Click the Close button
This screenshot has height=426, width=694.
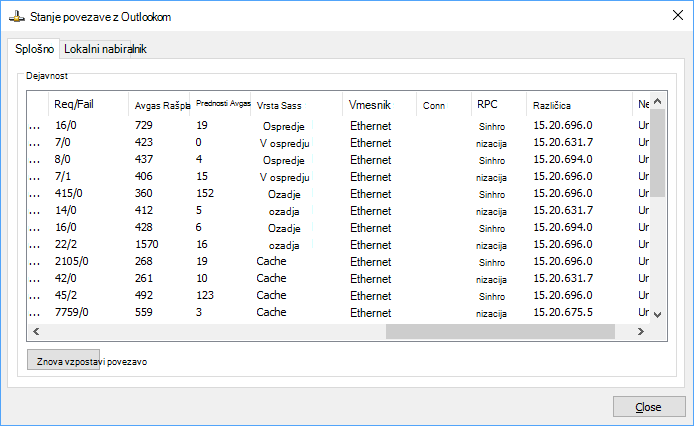pos(649,407)
